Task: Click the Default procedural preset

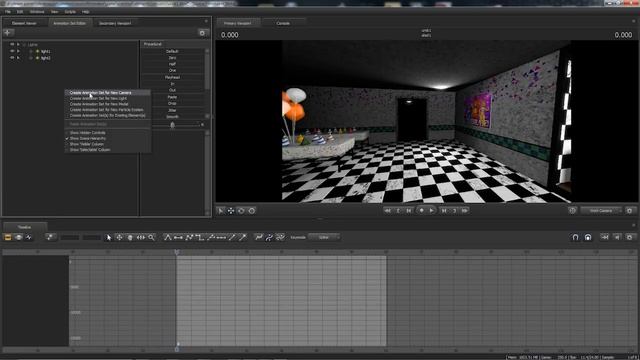Action: tap(172, 51)
